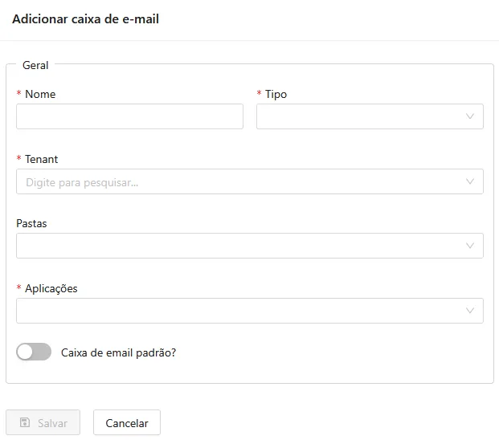499x448 pixels.
Task: Focus the Nome text field
Action: pyautogui.click(x=129, y=116)
